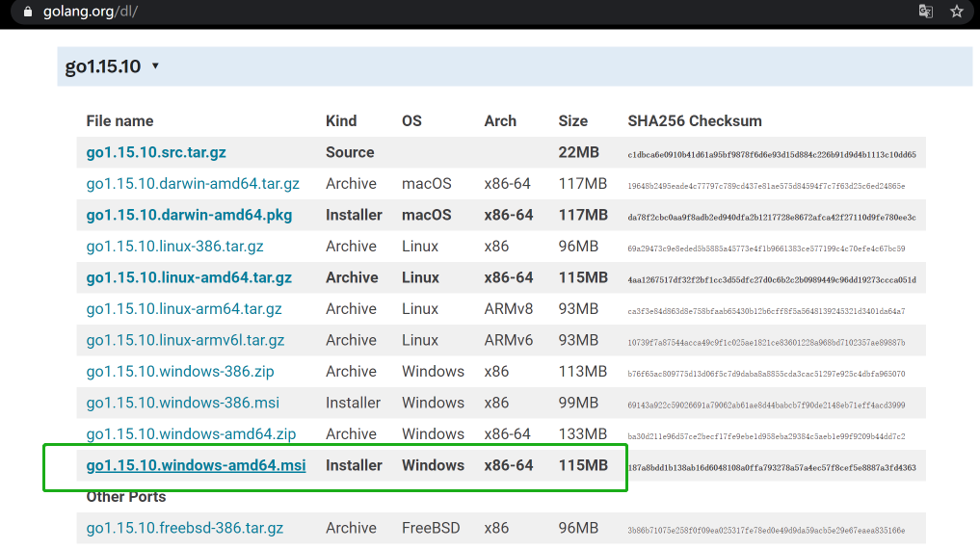
Task: Click the checksum of the linux-amd64.tar.gz row
Action: point(772,280)
